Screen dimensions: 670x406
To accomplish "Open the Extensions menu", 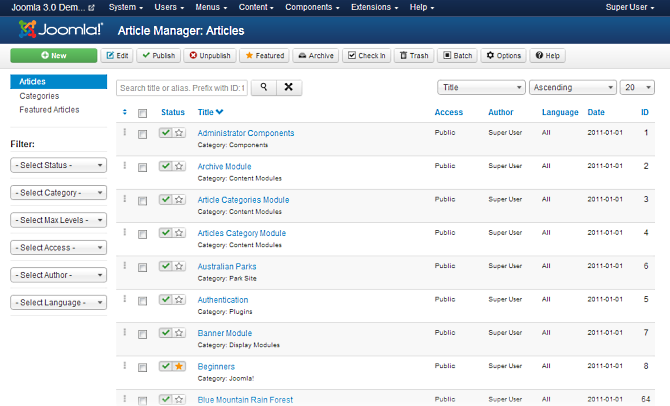I will coord(374,7).
